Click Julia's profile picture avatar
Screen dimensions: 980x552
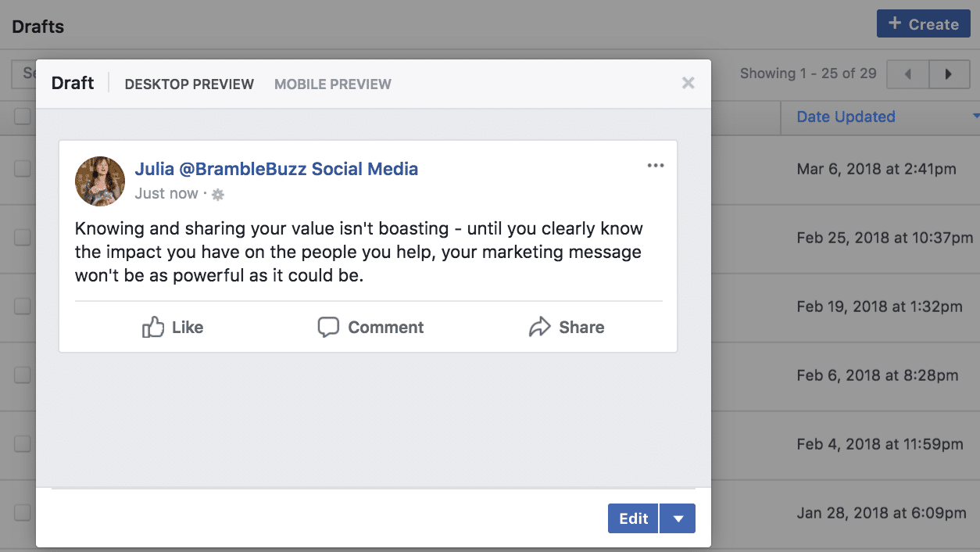(x=100, y=181)
